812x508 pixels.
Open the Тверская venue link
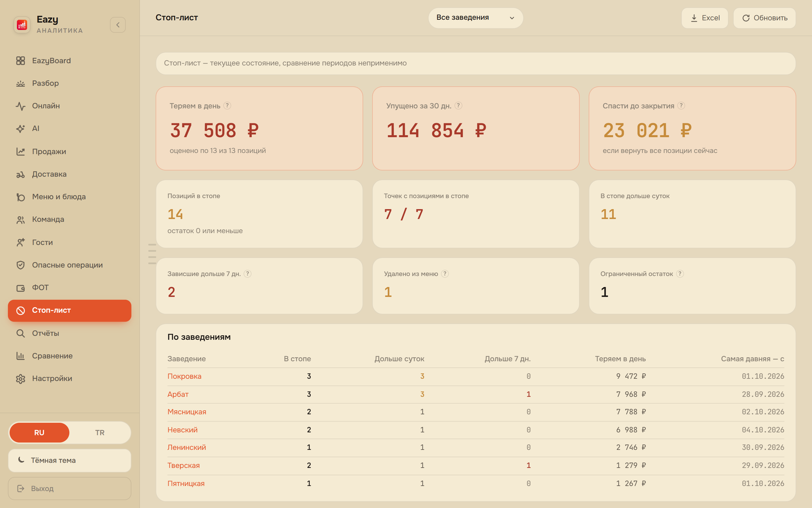184,465
